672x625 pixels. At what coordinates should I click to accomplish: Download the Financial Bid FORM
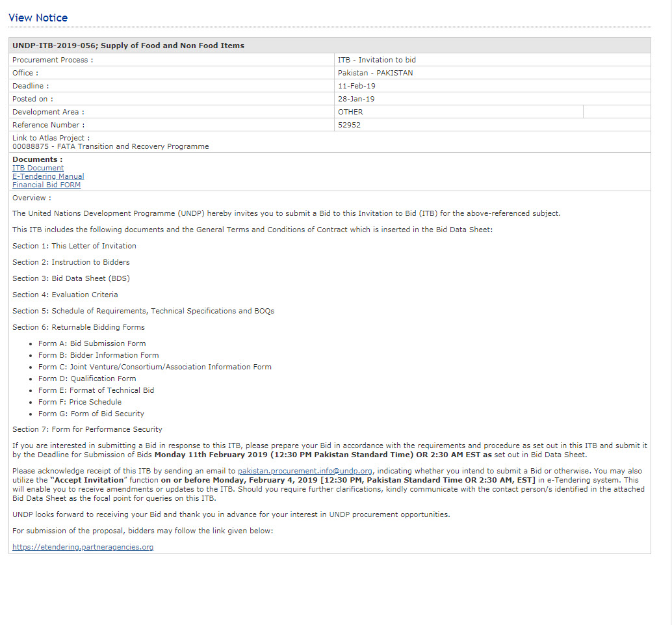46,185
